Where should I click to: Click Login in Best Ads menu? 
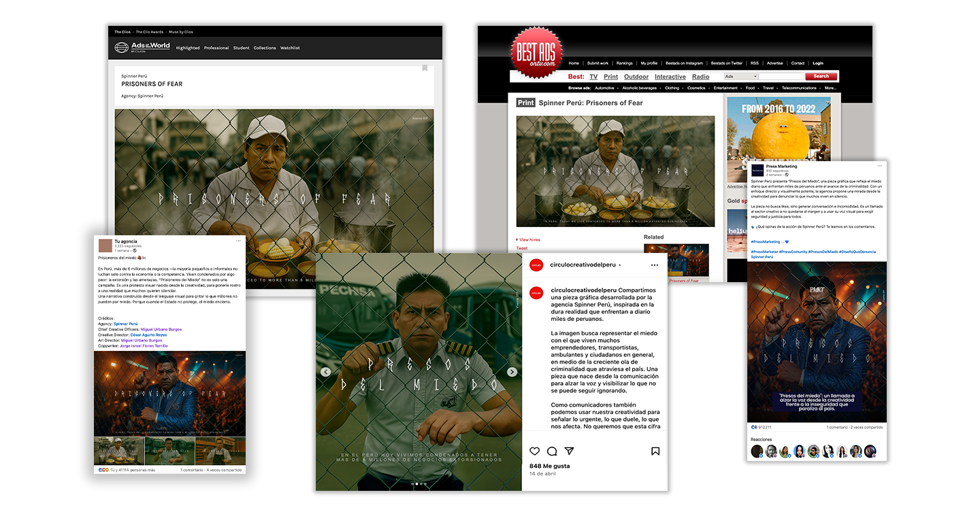[818, 63]
